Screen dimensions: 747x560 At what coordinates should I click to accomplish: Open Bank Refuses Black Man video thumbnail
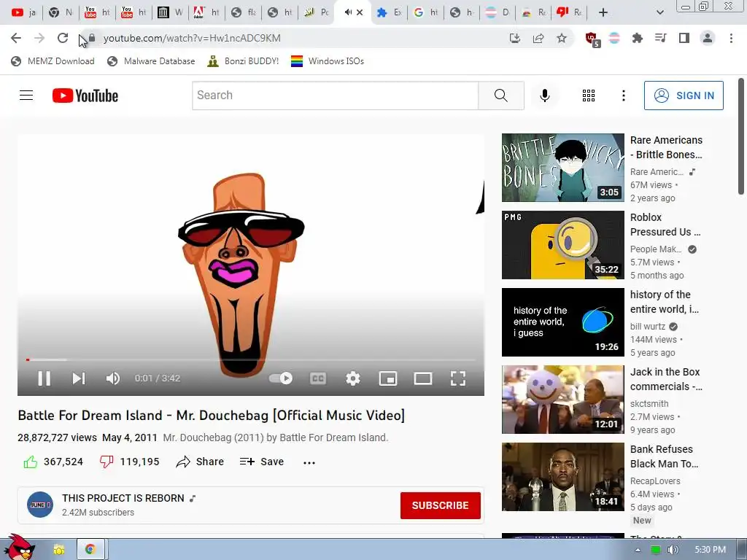(x=562, y=477)
